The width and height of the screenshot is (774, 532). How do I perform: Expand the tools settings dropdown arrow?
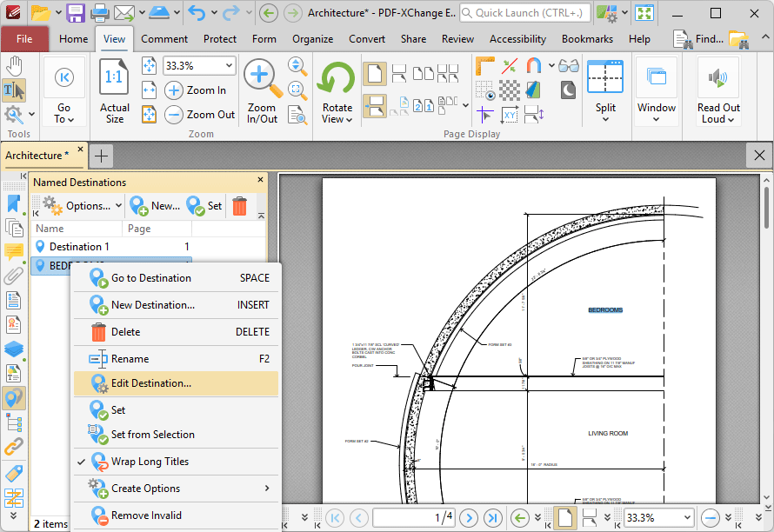[31, 115]
